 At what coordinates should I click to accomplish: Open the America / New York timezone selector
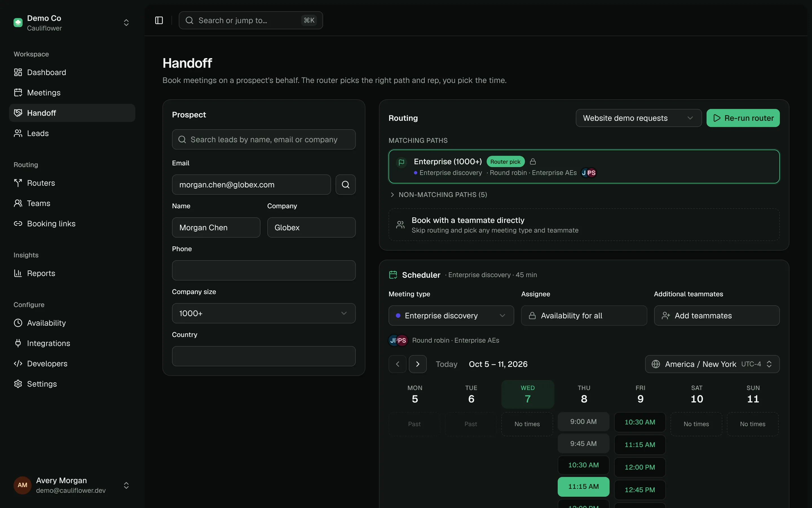712,364
